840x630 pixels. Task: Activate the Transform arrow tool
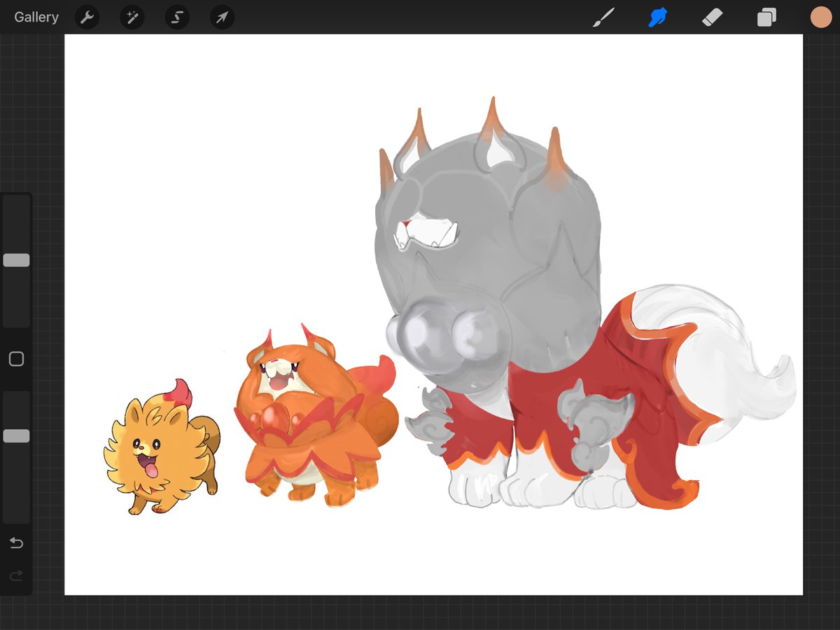pyautogui.click(x=222, y=17)
